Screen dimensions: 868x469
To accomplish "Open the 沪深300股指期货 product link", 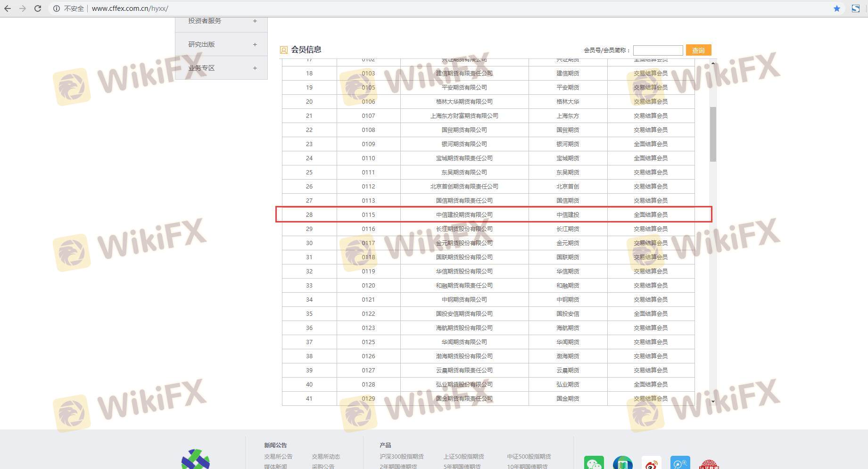I will [401, 456].
